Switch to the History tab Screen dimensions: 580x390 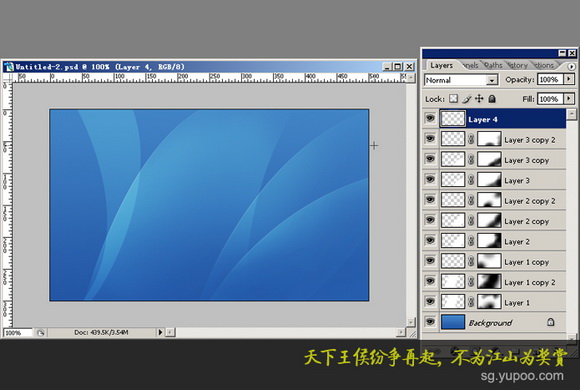pyautogui.click(x=517, y=65)
